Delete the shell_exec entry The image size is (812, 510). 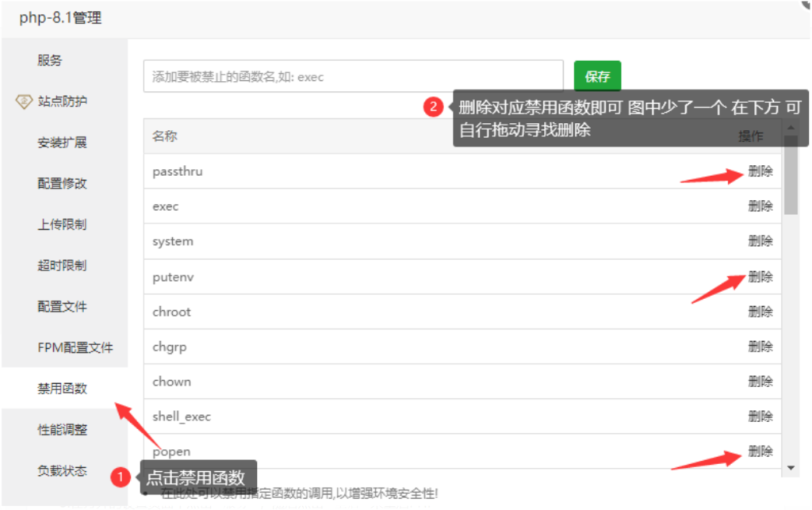[x=760, y=416]
